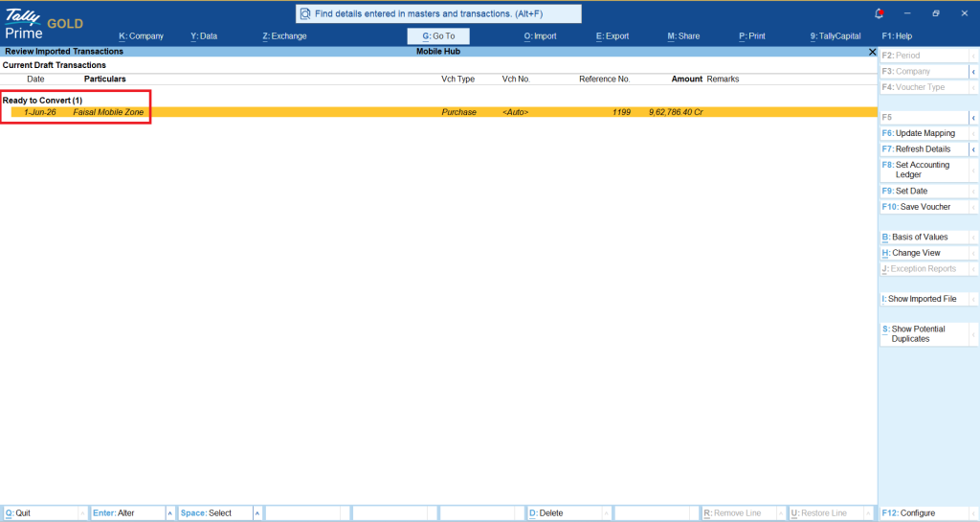Click the <Auto> voucher number cell
The height and width of the screenshot is (522, 980).
(x=515, y=112)
